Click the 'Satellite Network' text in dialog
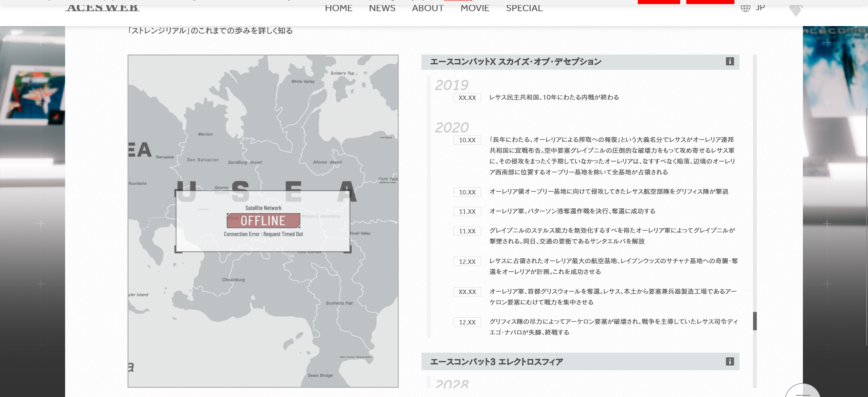This screenshot has width=868, height=397. click(263, 208)
